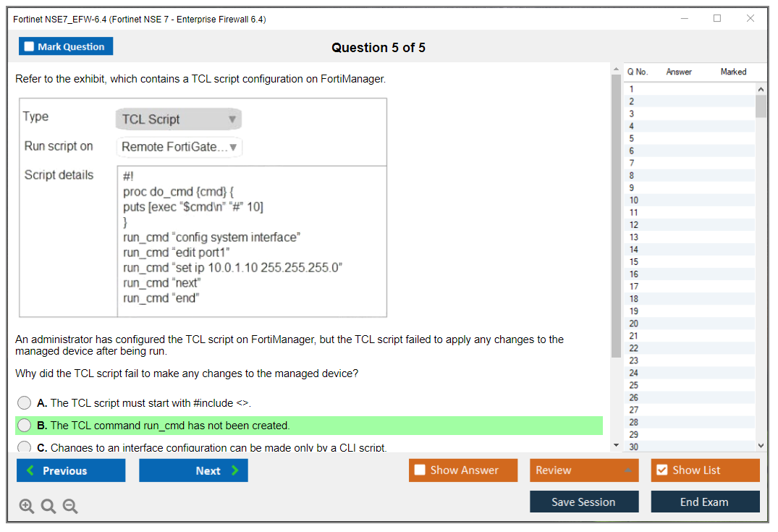Image resolution: width=778 pixels, height=532 pixels.
Task: Open the Review dropdown menu
Action: click(x=583, y=470)
